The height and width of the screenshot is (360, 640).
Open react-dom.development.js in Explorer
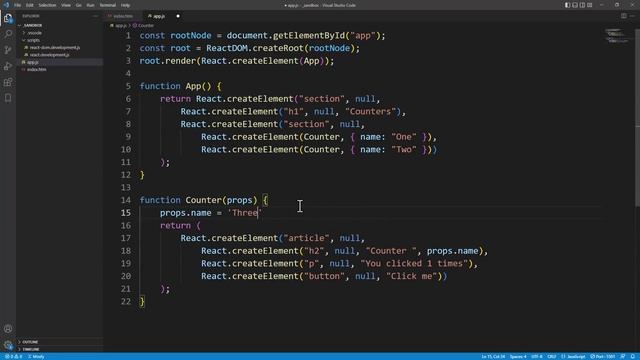pos(54,47)
